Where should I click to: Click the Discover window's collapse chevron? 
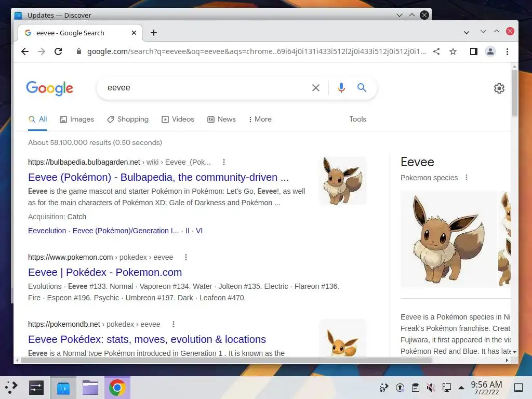click(x=400, y=15)
